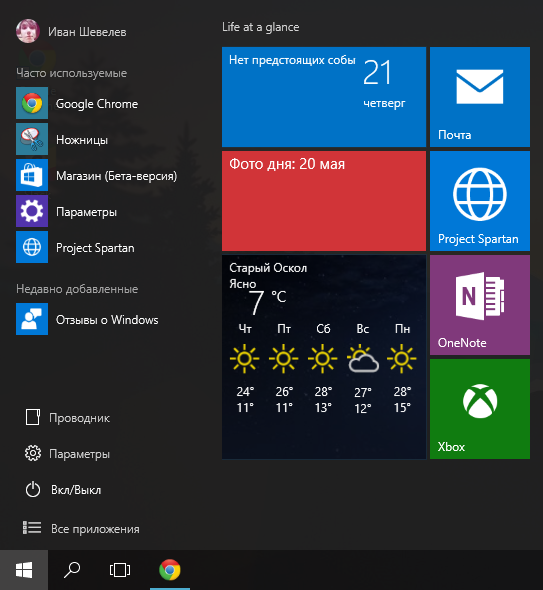Open the Project Spartan globe tile

click(x=480, y=201)
